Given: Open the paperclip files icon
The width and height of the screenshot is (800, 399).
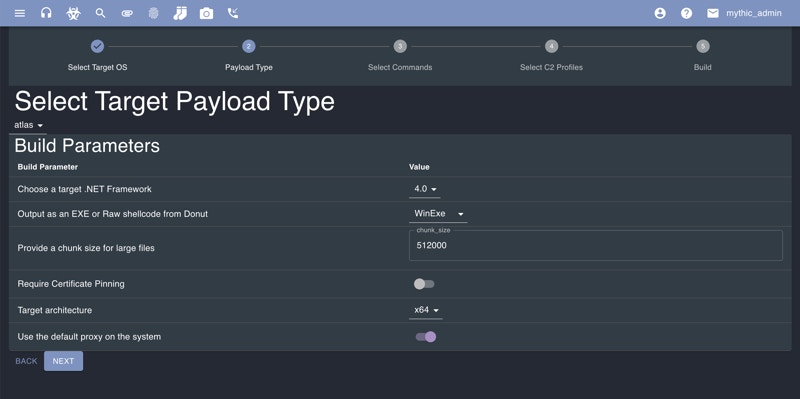Looking at the screenshot, I should 127,14.
